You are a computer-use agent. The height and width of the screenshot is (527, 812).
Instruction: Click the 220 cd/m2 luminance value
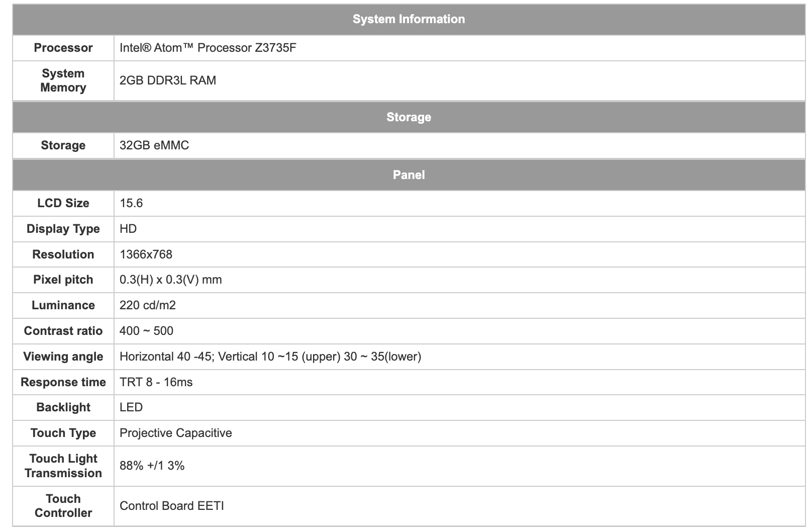pos(148,305)
